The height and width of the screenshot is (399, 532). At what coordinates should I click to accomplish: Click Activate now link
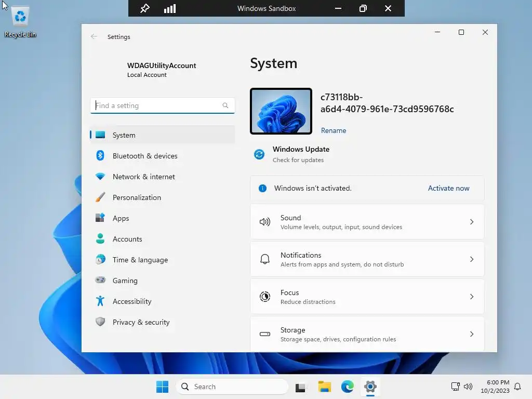(448, 188)
